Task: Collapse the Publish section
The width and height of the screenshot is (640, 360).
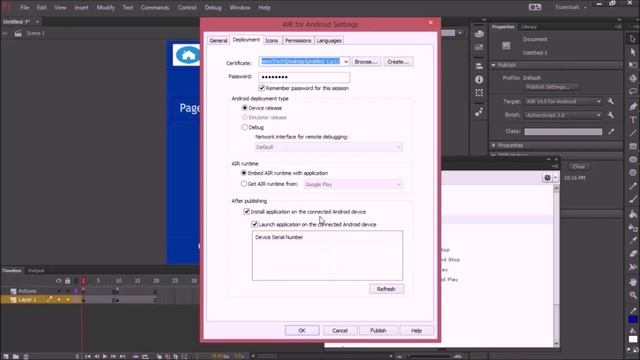Action: (x=493, y=65)
